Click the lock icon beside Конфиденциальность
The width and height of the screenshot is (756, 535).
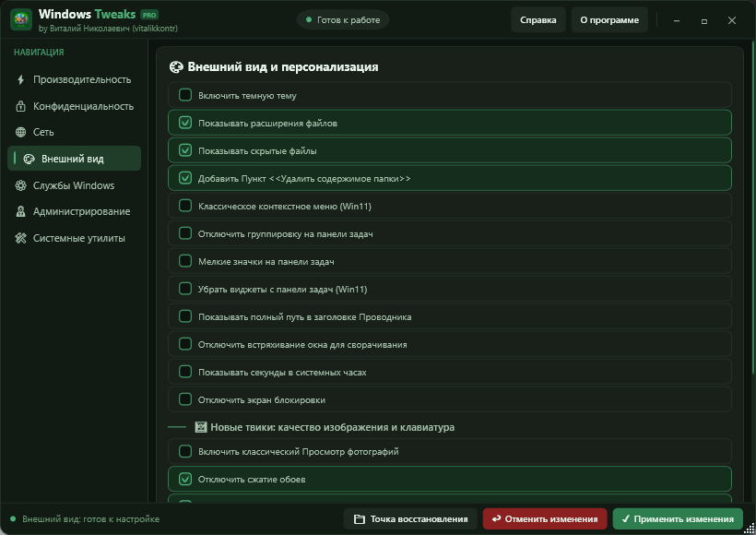[20, 106]
